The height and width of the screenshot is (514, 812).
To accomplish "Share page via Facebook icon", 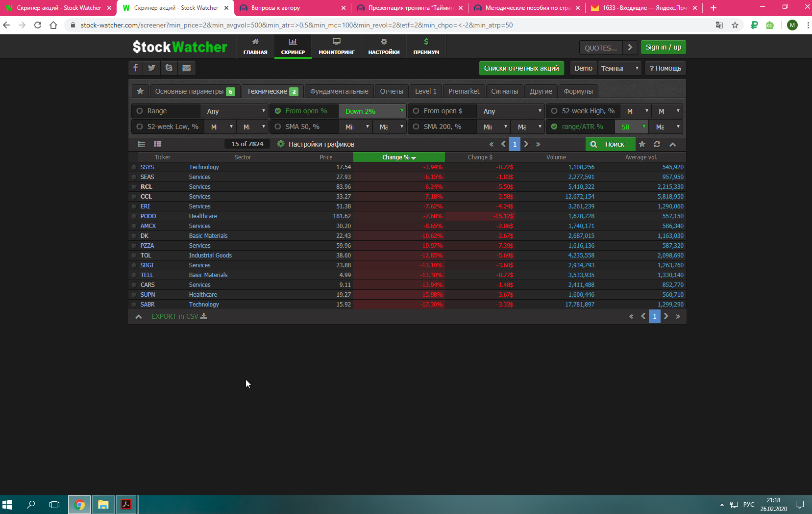I will pyautogui.click(x=135, y=68).
